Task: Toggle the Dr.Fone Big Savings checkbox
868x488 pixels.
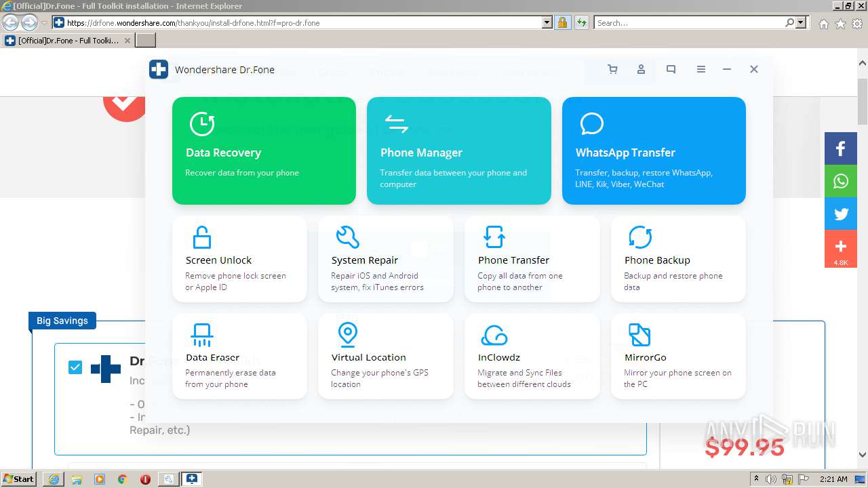Action: click(x=75, y=367)
